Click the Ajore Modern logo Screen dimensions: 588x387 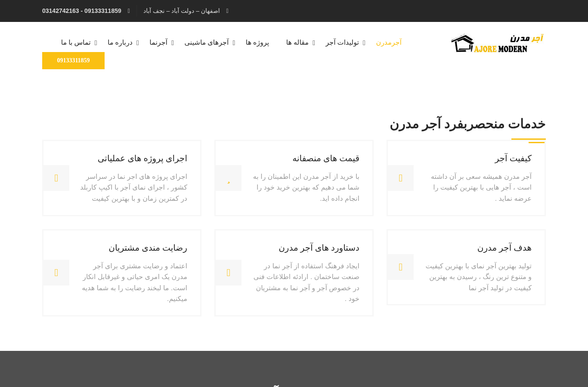497,43
